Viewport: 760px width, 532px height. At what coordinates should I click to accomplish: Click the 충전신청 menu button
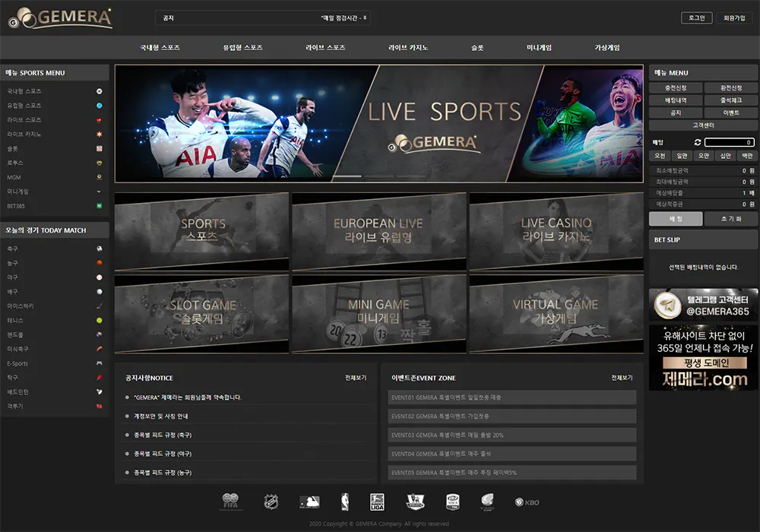[676, 87]
